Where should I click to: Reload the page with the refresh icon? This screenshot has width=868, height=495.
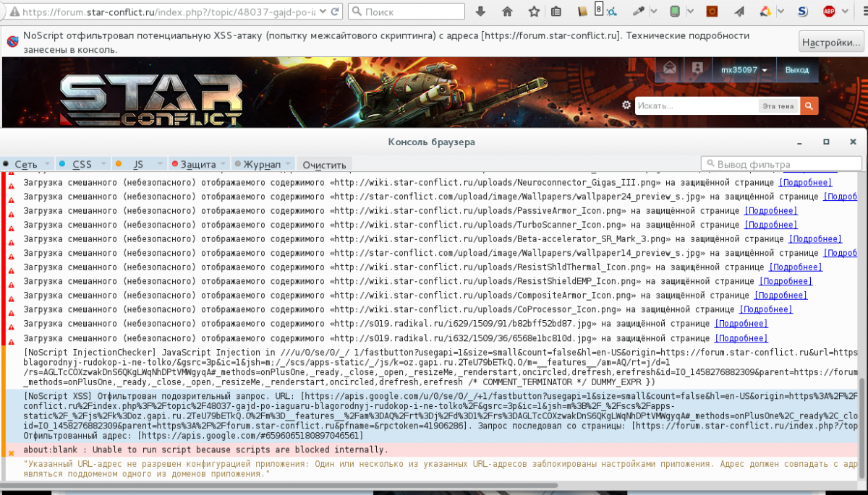point(336,12)
